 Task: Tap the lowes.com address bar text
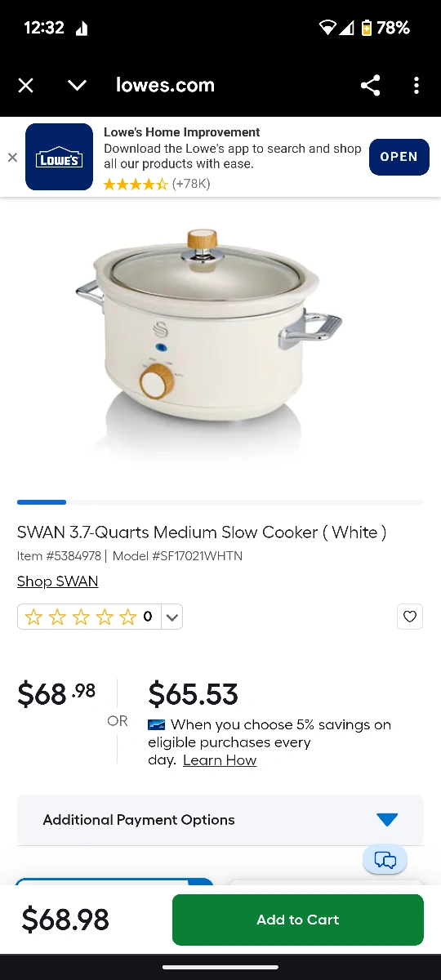click(x=165, y=86)
